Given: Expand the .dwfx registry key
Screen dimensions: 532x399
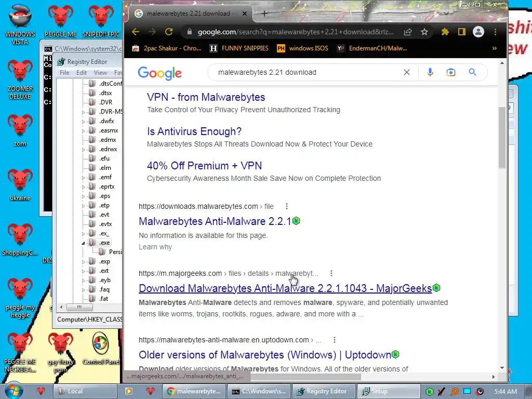Looking at the screenshot, I should point(83,121).
